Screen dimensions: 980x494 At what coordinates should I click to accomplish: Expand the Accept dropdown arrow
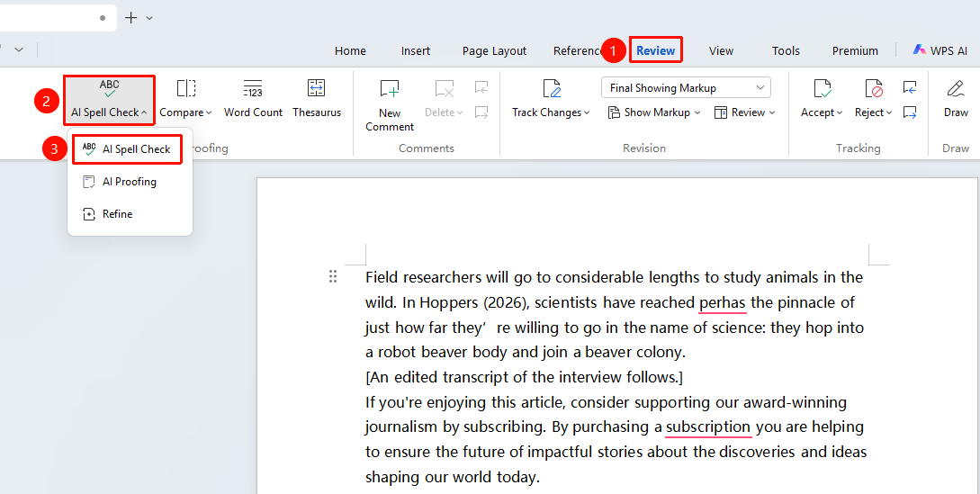click(x=840, y=112)
